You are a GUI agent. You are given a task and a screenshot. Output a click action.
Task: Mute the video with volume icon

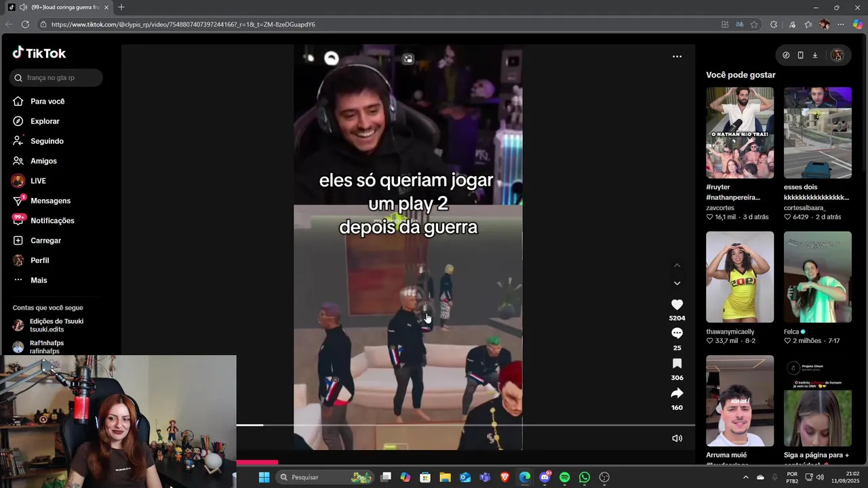[x=677, y=439]
